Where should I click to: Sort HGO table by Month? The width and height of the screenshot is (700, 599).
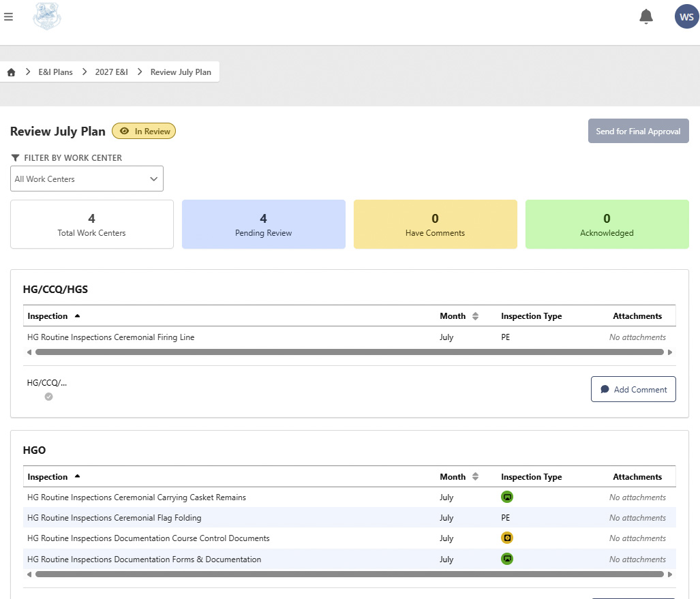click(459, 477)
